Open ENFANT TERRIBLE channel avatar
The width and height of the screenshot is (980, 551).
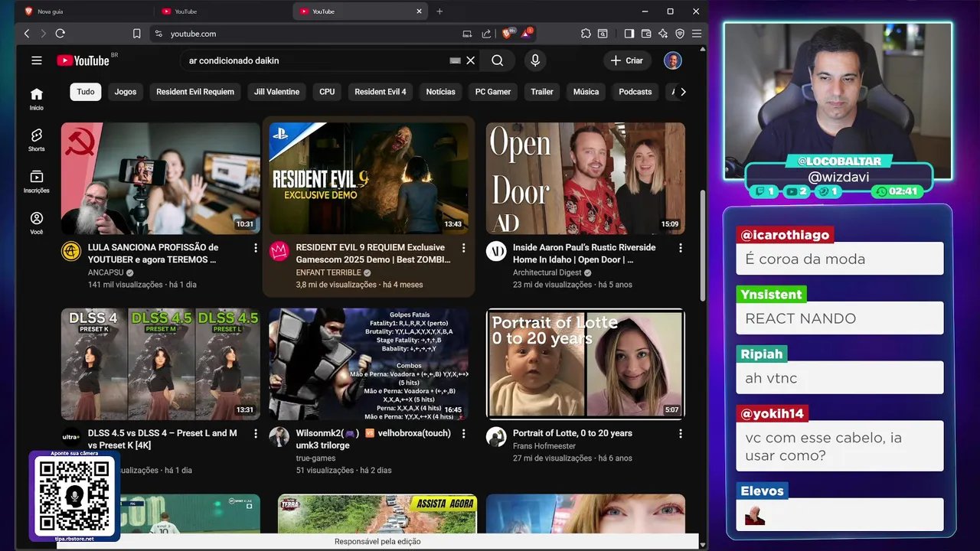(x=279, y=251)
